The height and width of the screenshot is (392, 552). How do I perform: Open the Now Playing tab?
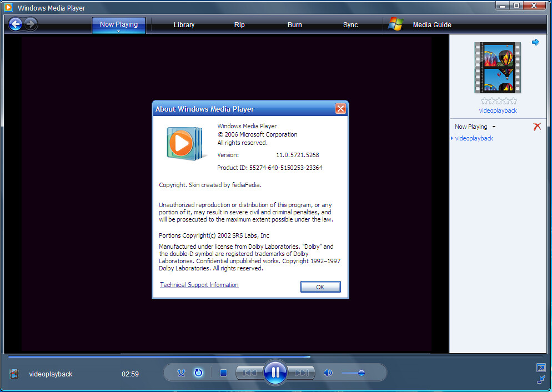pyautogui.click(x=119, y=24)
